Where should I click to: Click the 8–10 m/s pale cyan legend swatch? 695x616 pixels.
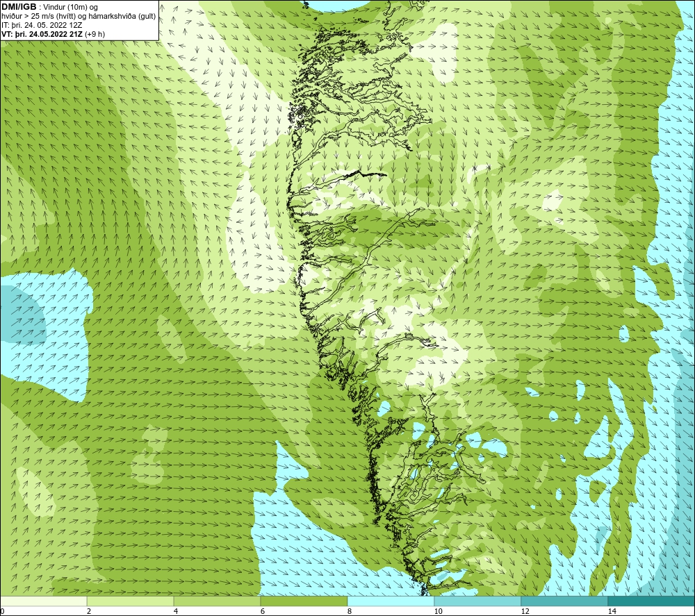(x=391, y=601)
